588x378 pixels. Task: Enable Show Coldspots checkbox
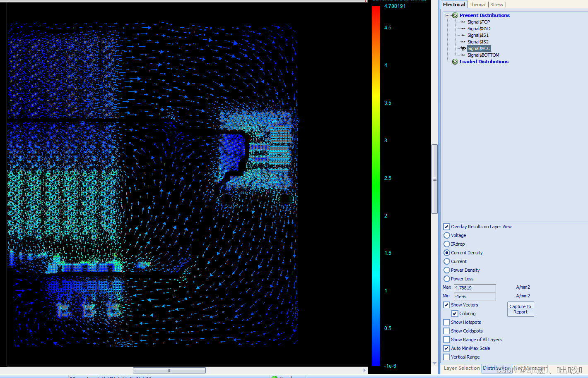tap(446, 331)
